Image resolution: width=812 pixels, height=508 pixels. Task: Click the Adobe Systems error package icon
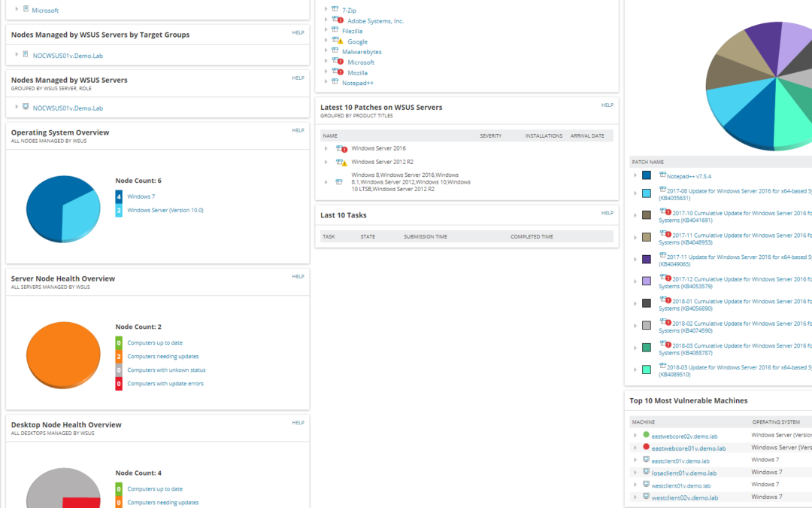pos(338,20)
